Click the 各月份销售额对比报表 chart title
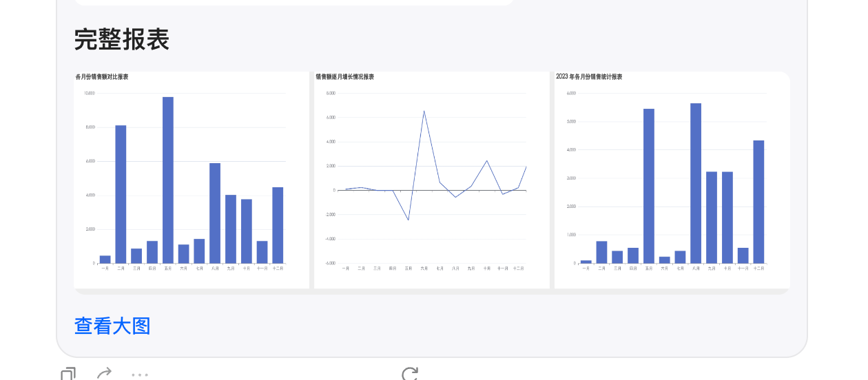Viewport: 868px width, 380px height. [102, 77]
